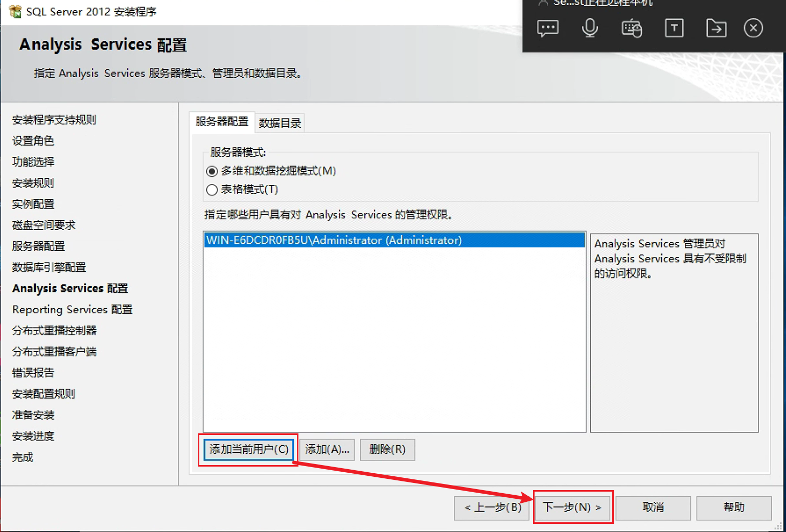Click 功能选择 in the step list
The image size is (786, 532).
pyautogui.click(x=33, y=162)
